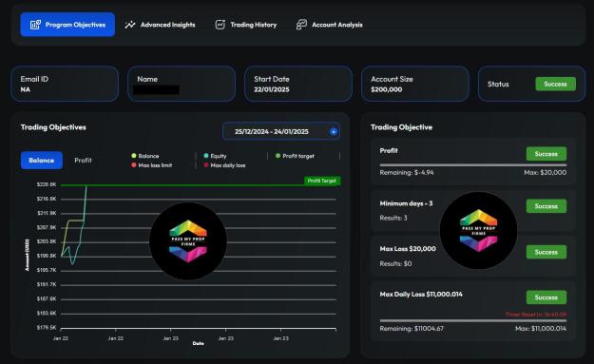The height and width of the screenshot is (364, 594).
Task: Switch to Advanced Insights tab
Action: (160, 25)
